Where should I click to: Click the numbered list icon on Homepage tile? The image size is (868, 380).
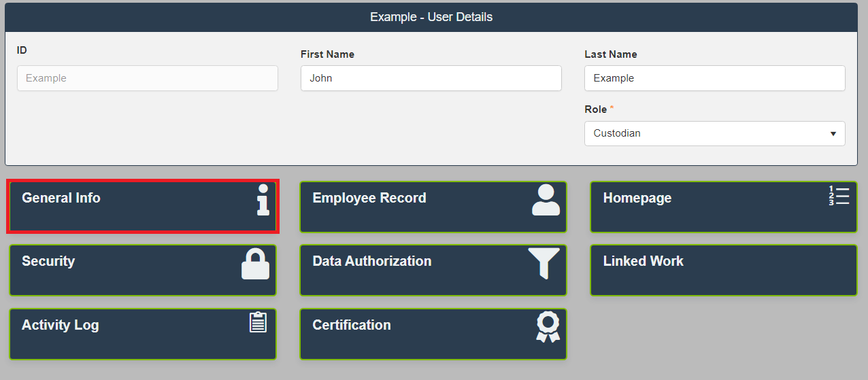(839, 196)
